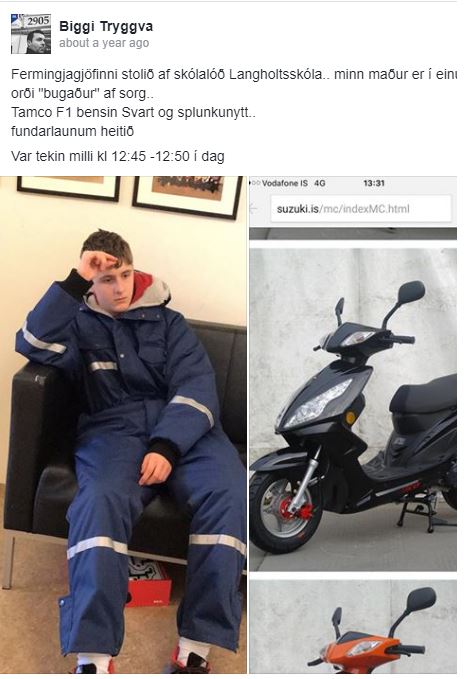The width and height of the screenshot is (466, 679).
Task: Open the black scooter picture
Action: [x=353, y=409]
